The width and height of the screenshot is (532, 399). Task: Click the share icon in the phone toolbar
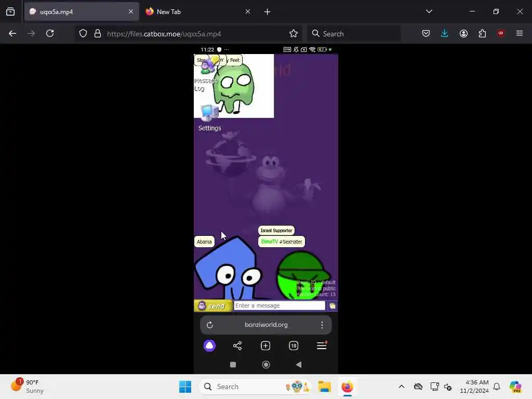tap(237, 345)
